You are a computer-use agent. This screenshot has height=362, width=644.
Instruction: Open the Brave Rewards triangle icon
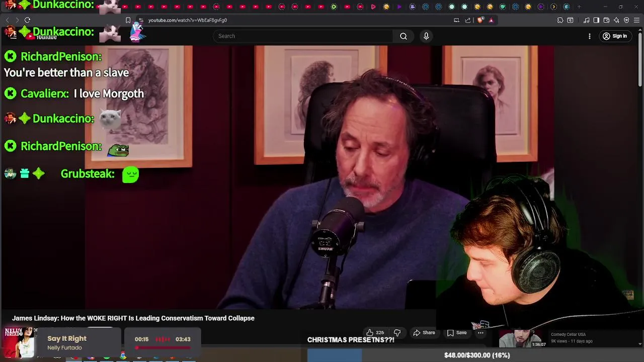pos(491,20)
